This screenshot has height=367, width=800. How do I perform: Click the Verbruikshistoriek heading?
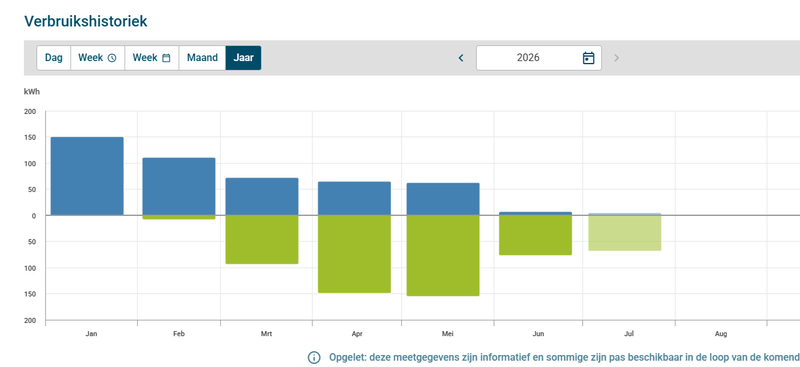(86, 21)
